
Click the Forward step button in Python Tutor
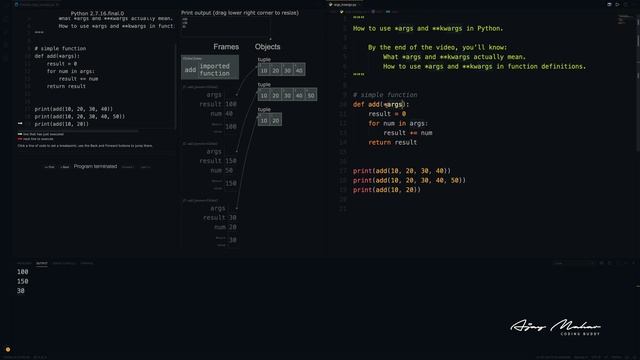tap(127, 167)
